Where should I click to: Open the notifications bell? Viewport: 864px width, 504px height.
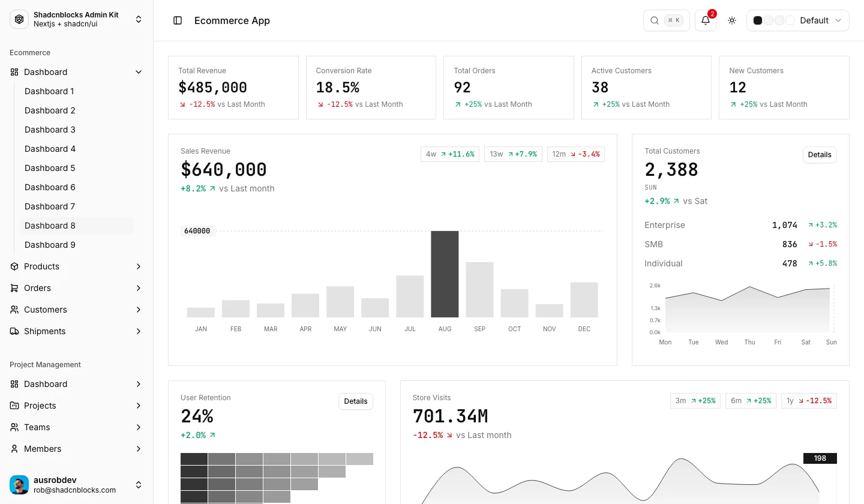click(x=706, y=20)
